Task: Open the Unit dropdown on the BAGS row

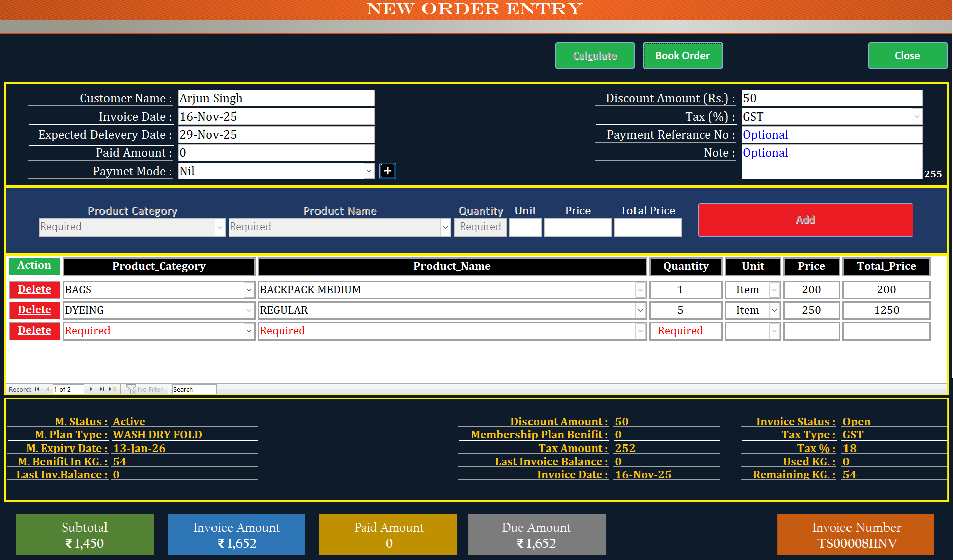Action: pos(774,289)
